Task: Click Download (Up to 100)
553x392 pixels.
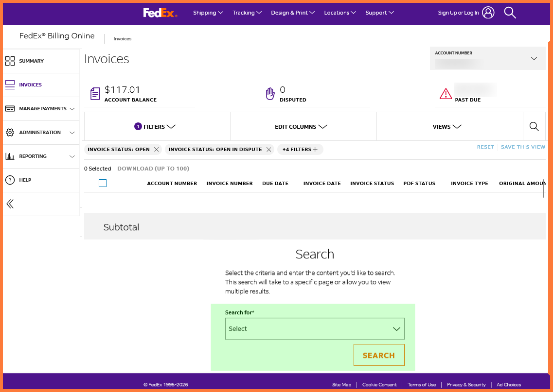Action: pos(153,169)
